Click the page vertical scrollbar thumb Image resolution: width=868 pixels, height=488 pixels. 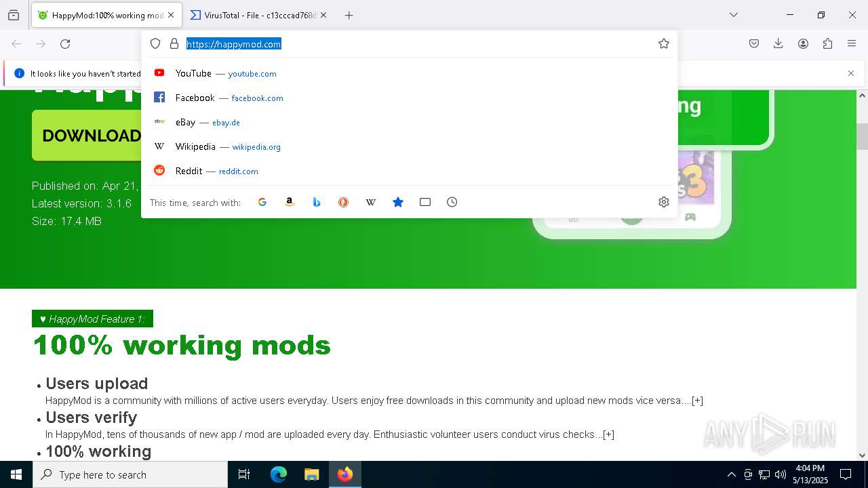coord(862,136)
